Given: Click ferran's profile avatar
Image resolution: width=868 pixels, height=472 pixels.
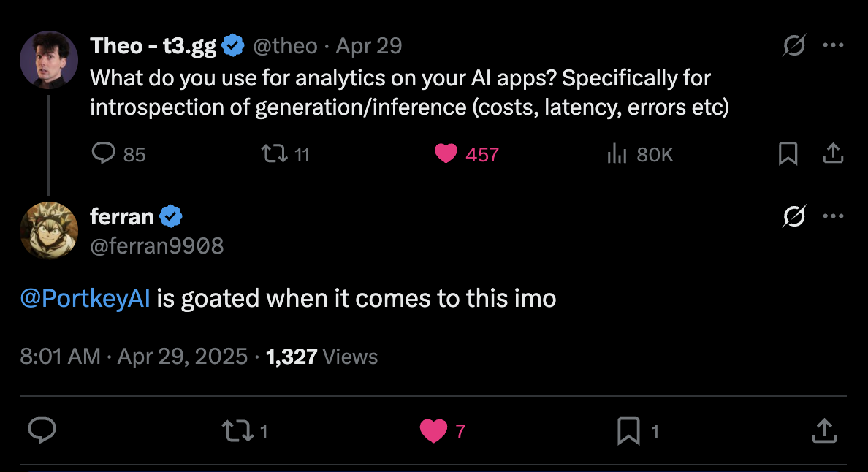Looking at the screenshot, I should 48,231.
